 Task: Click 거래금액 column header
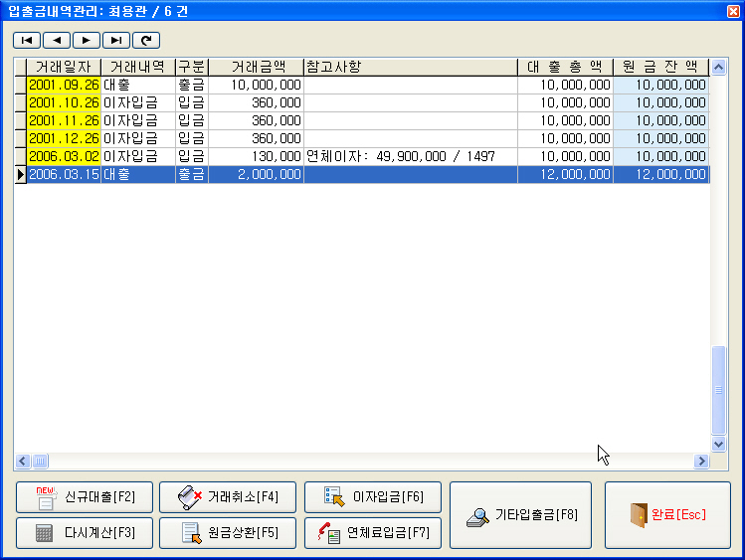point(256,67)
